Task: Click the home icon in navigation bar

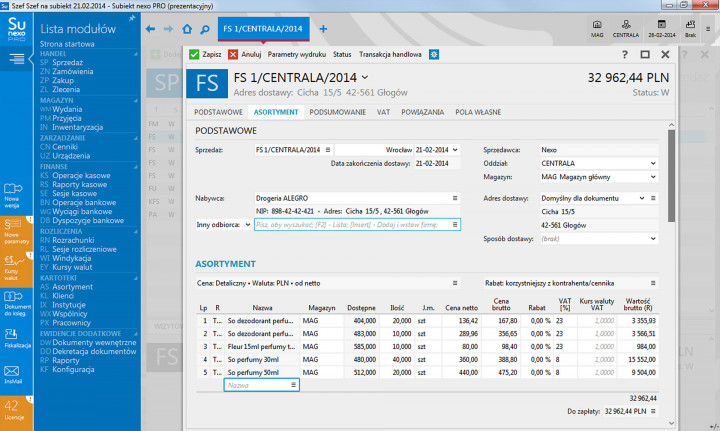Action: click(188, 29)
